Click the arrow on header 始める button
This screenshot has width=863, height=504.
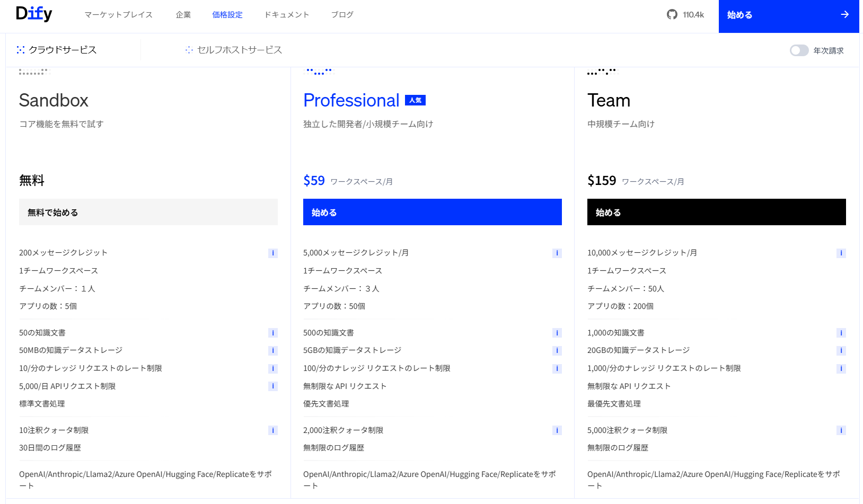845,15
